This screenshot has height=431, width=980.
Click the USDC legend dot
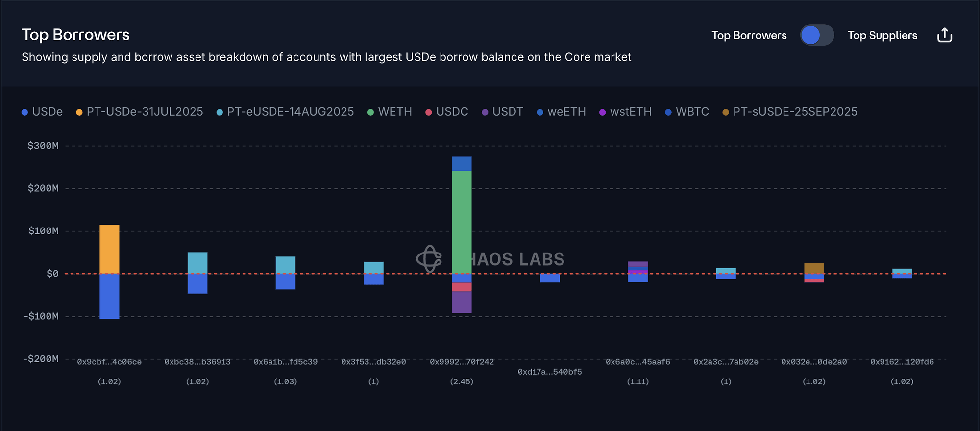[429, 112]
